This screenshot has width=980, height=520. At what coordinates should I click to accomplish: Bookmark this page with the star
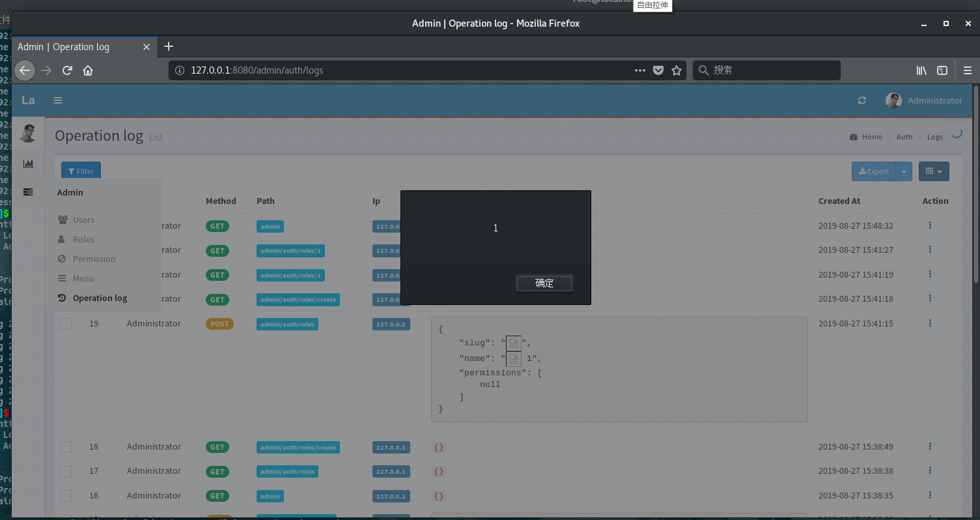click(677, 70)
